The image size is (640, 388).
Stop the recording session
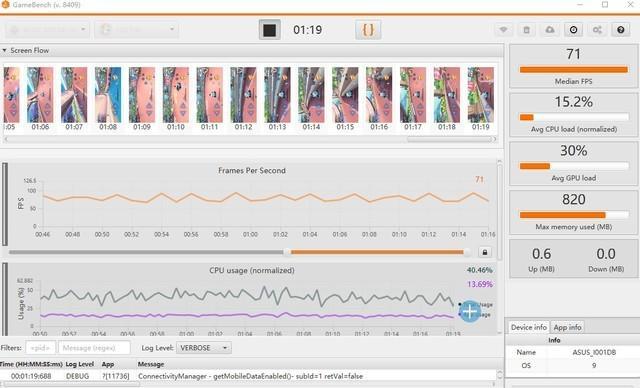click(269, 30)
